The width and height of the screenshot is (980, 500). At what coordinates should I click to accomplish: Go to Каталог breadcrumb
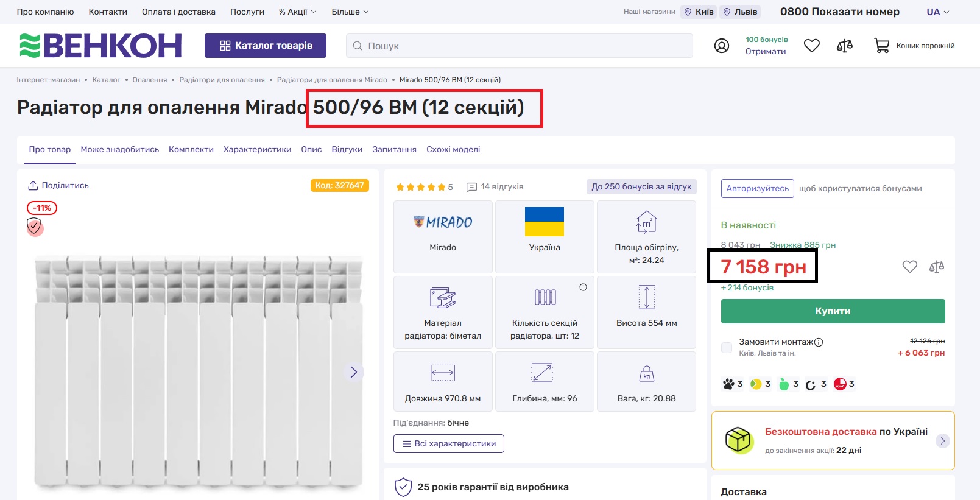click(x=106, y=80)
